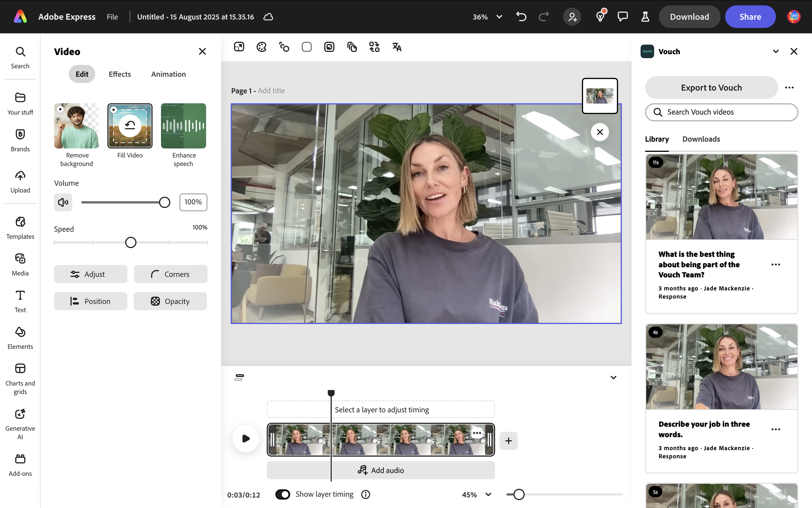Open the Media panel
The width and height of the screenshot is (812, 508).
coord(20,265)
